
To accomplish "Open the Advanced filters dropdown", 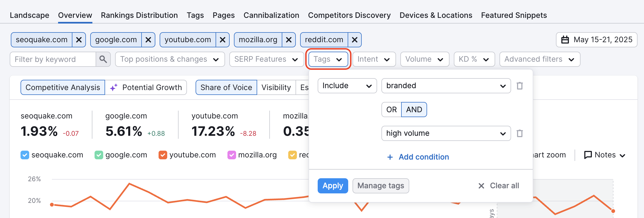I will pyautogui.click(x=539, y=59).
